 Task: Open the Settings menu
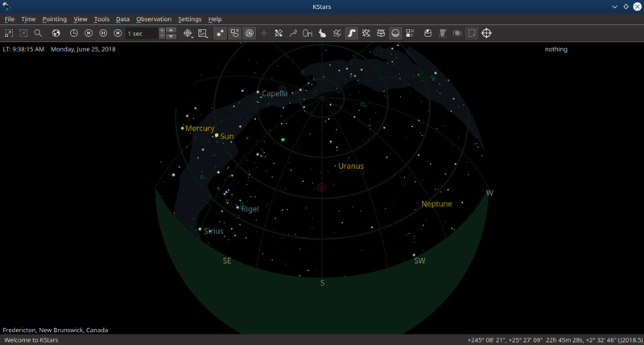(x=189, y=18)
